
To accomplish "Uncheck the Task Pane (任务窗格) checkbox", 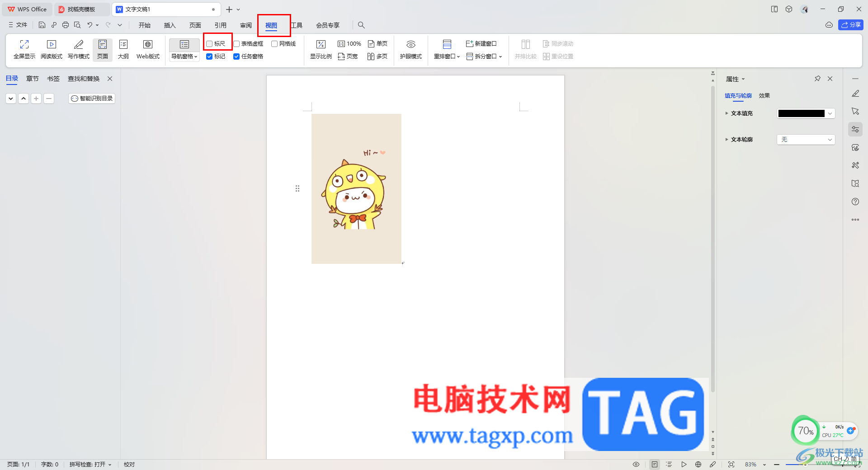I will 236,56.
